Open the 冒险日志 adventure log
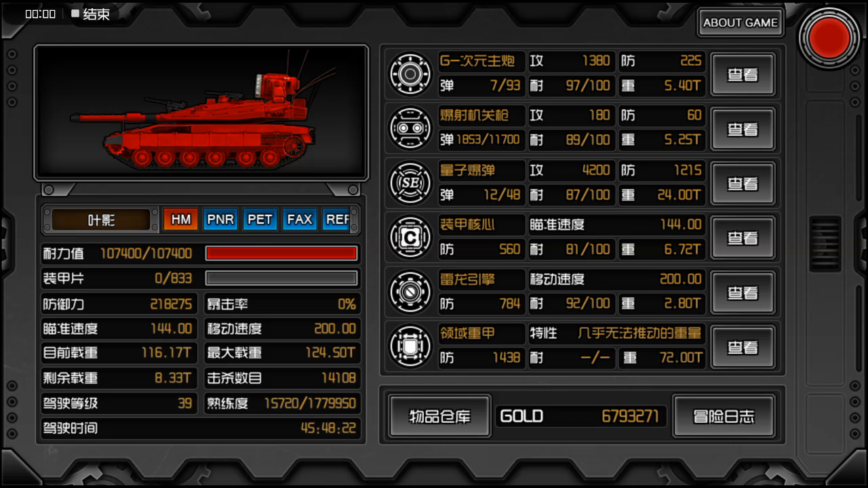The image size is (868, 488). tap(724, 416)
